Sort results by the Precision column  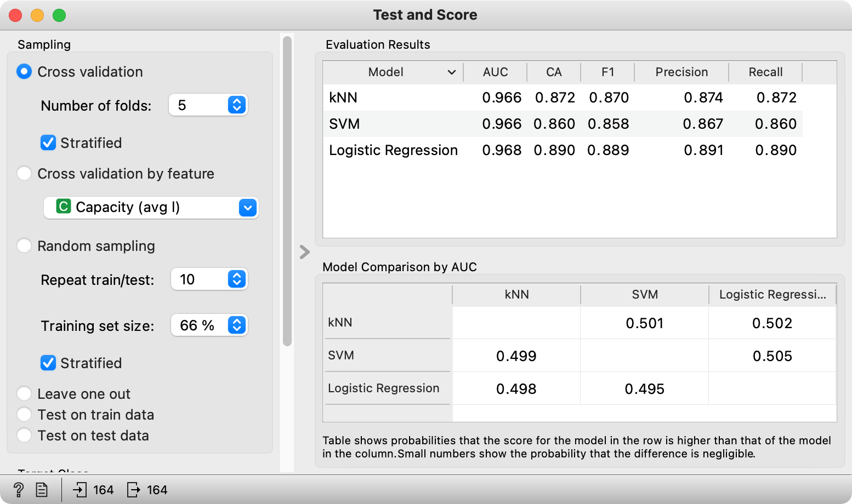(681, 72)
